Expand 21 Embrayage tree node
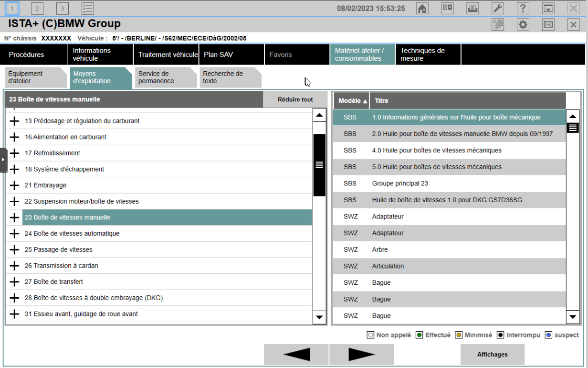The height and width of the screenshot is (368, 588). 15,185
